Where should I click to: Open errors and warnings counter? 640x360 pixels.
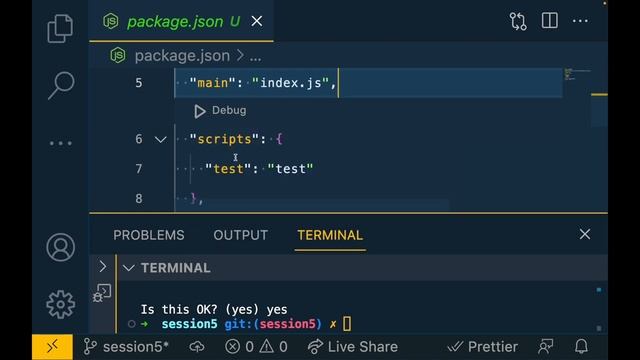click(x=256, y=347)
